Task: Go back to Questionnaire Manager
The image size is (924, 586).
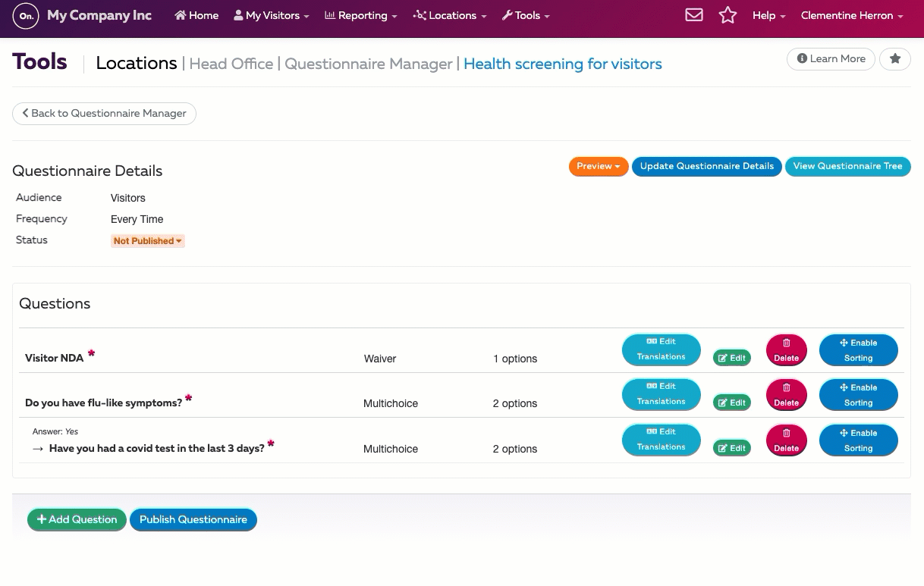Action: click(x=104, y=114)
